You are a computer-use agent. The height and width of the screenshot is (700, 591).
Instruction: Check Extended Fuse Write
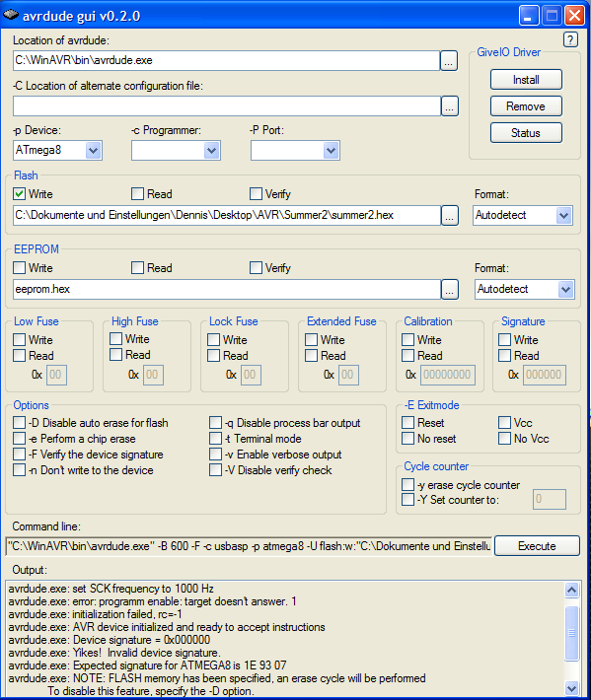tap(312, 340)
